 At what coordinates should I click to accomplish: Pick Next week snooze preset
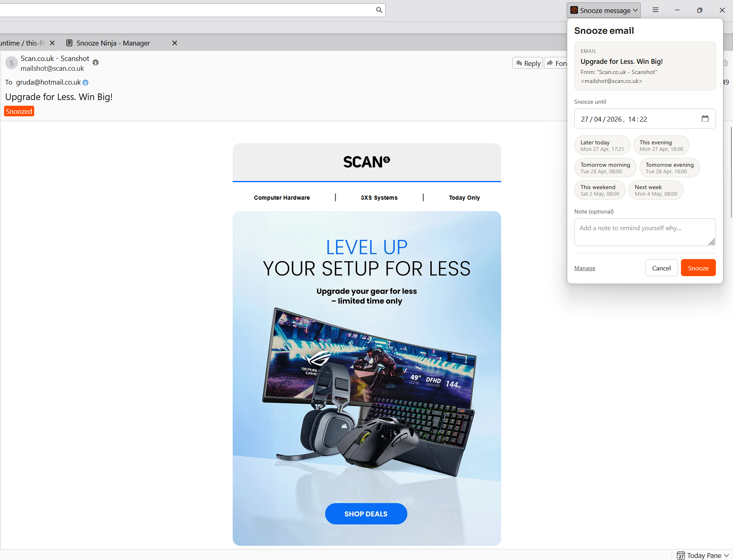(x=656, y=190)
